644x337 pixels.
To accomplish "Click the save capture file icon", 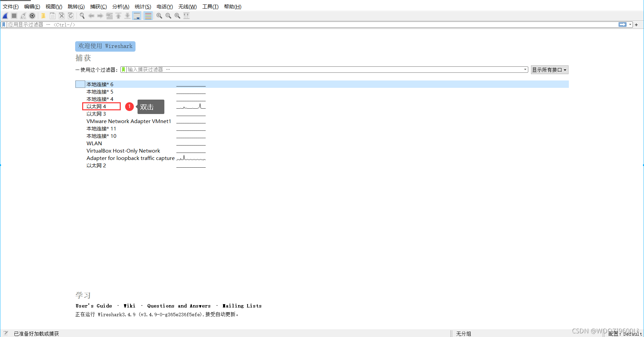I will click(53, 16).
